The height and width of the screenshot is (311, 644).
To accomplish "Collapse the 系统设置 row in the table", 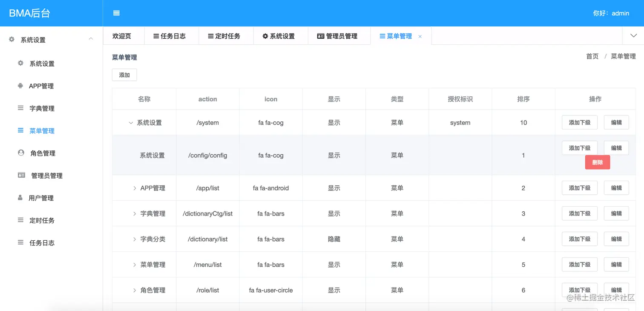I will [130, 122].
